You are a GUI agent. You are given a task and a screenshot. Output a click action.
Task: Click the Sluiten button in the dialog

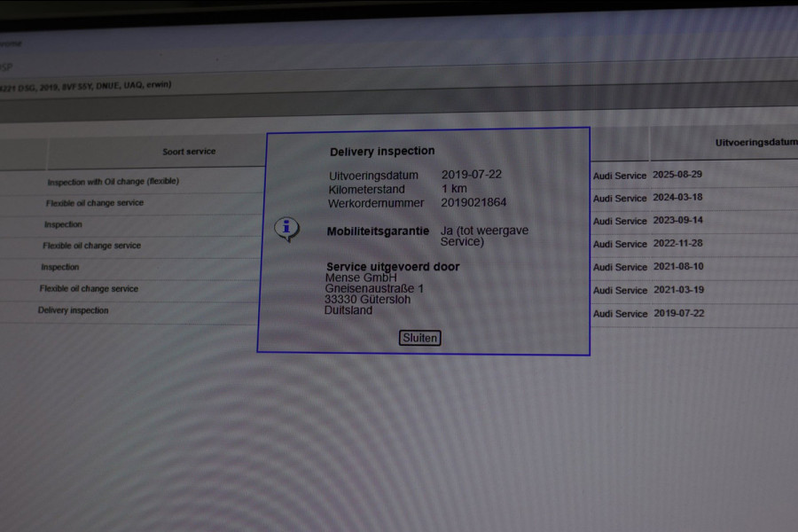click(420, 338)
